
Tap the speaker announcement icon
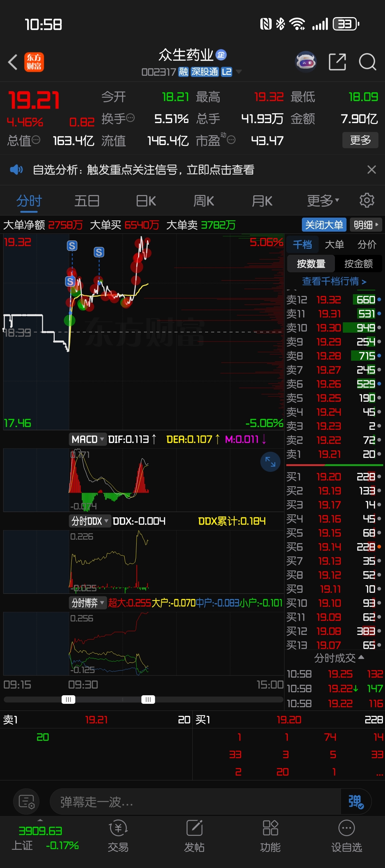click(x=16, y=169)
